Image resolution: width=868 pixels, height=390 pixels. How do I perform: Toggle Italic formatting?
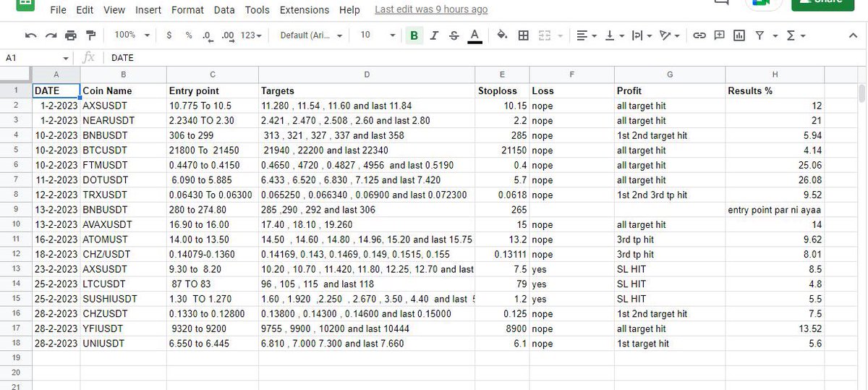[x=434, y=35]
